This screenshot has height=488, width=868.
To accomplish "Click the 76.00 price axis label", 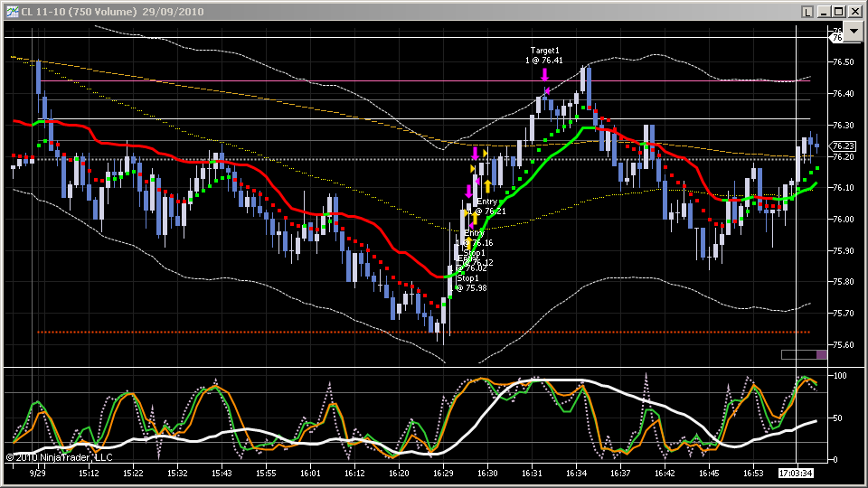I will pyautogui.click(x=843, y=219).
